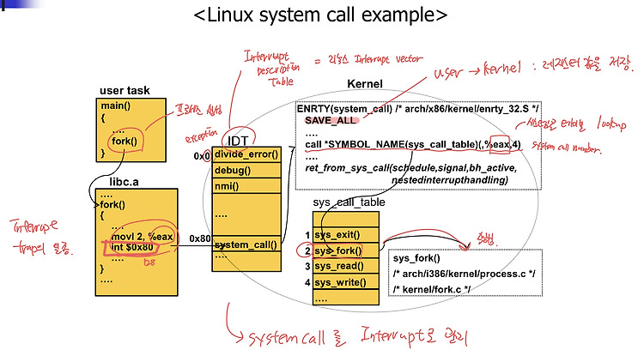Click "sys_fork()" heading in dotted source box
Screen dimensions: 644x362
416,258
